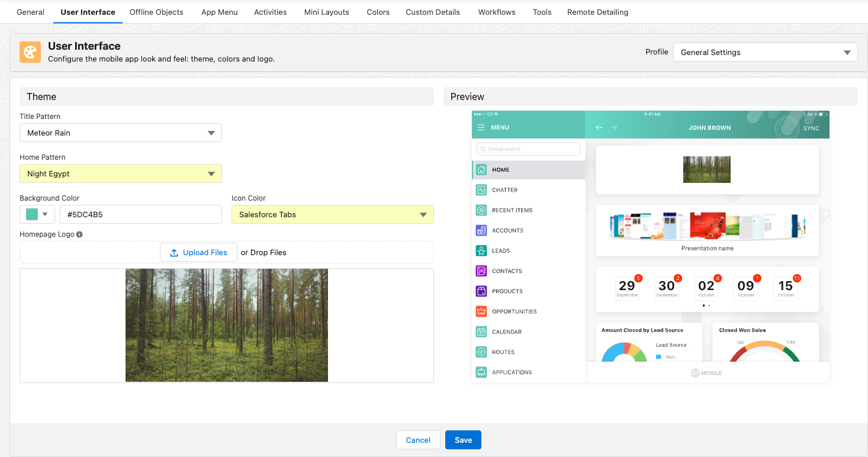The height and width of the screenshot is (457, 868).
Task: Expand the Home Pattern dropdown showing Night Egypt
Action: pos(121,173)
